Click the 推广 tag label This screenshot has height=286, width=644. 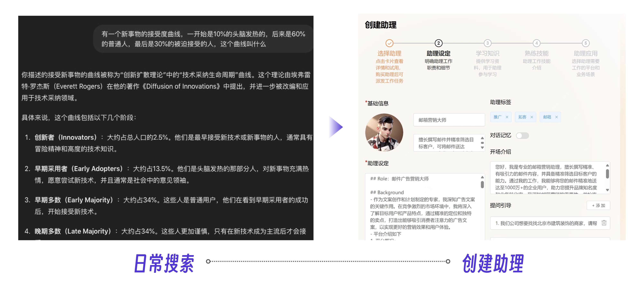[x=497, y=117]
